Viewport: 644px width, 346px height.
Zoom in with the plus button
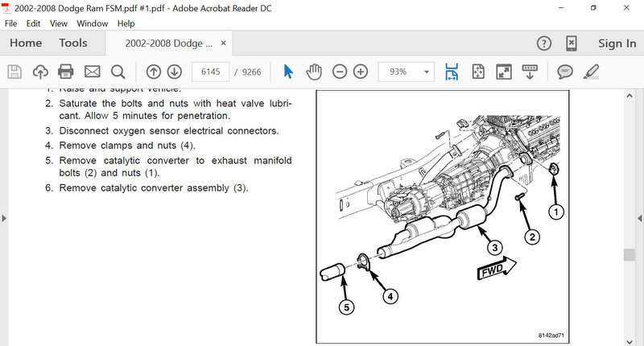pos(361,72)
